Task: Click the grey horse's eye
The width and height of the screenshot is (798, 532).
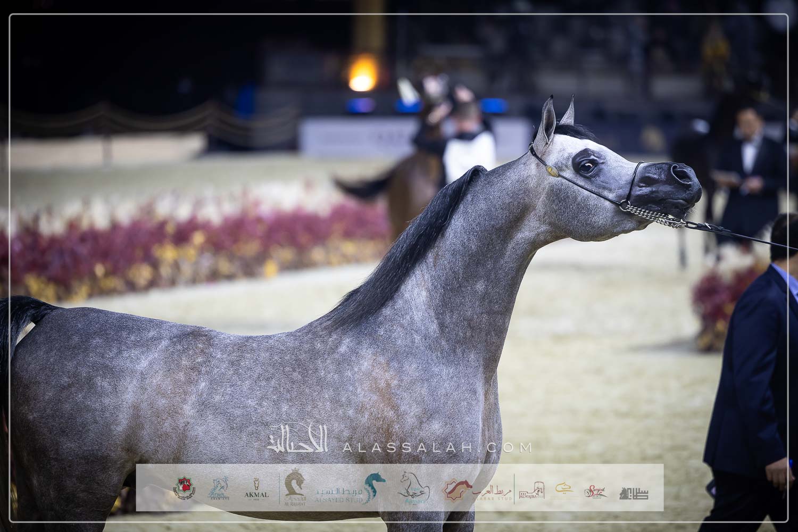Action: click(x=586, y=167)
